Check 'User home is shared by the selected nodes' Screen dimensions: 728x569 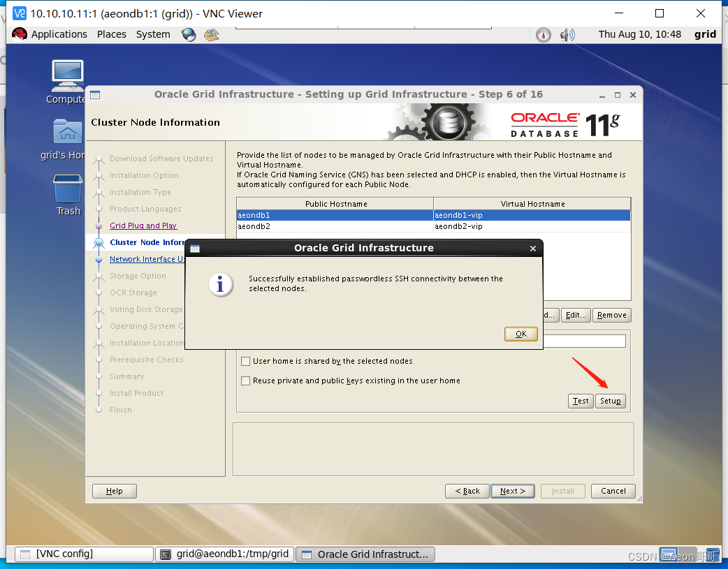tap(246, 361)
